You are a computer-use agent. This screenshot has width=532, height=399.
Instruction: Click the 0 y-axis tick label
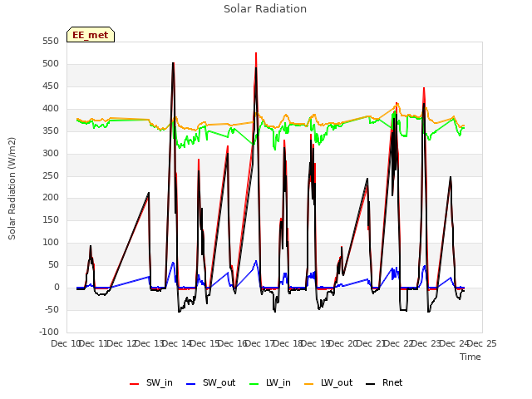click(x=57, y=287)
